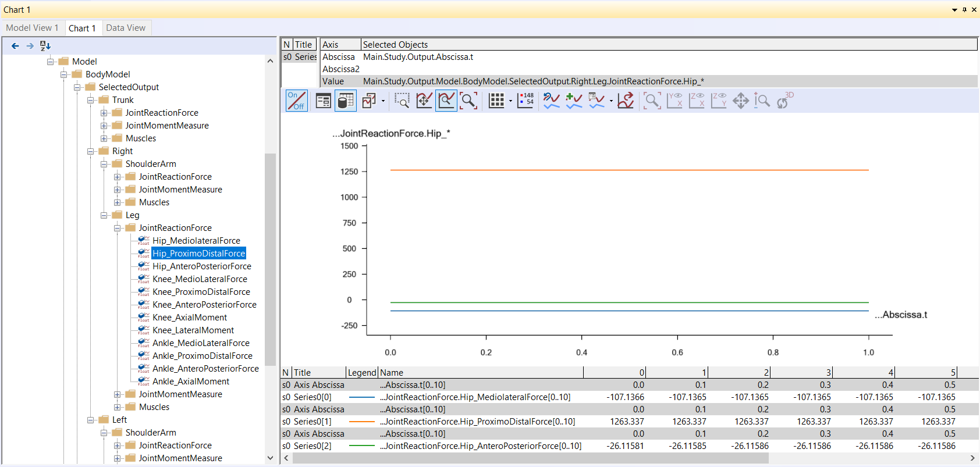The height and width of the screenshot is (467, 980).
Task: Select Ankle_ProximoDistalForce in tree
Action: click(x=203, y=356)
